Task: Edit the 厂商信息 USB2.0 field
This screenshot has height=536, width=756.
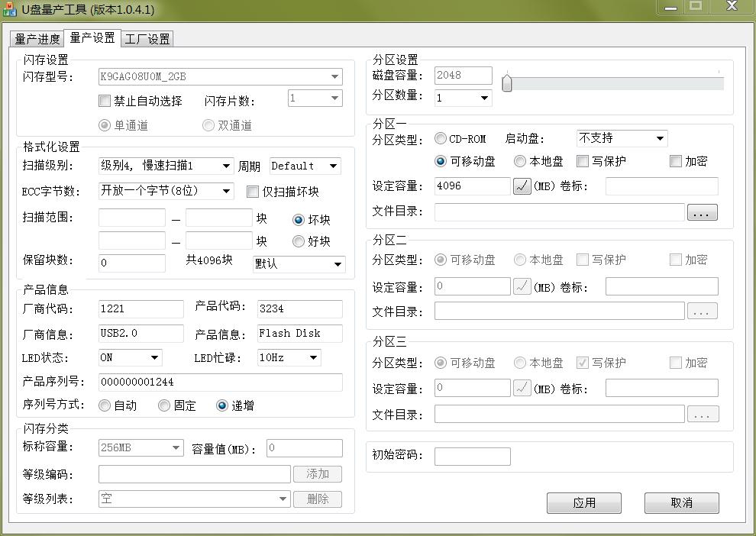Action: tap(141, 334)
